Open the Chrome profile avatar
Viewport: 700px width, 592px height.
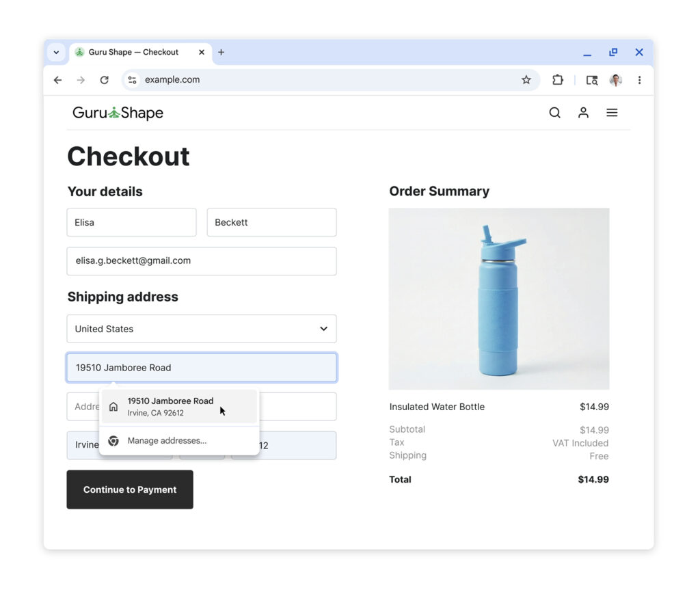[x=615, y=80]
